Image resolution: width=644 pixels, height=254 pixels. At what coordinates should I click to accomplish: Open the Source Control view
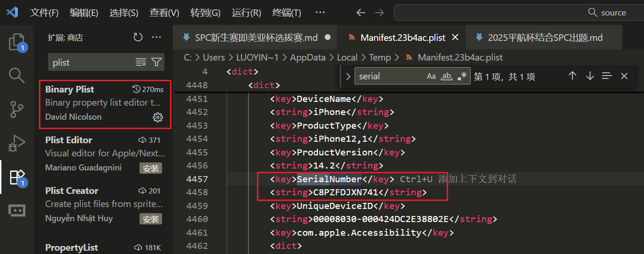point(17,109)
